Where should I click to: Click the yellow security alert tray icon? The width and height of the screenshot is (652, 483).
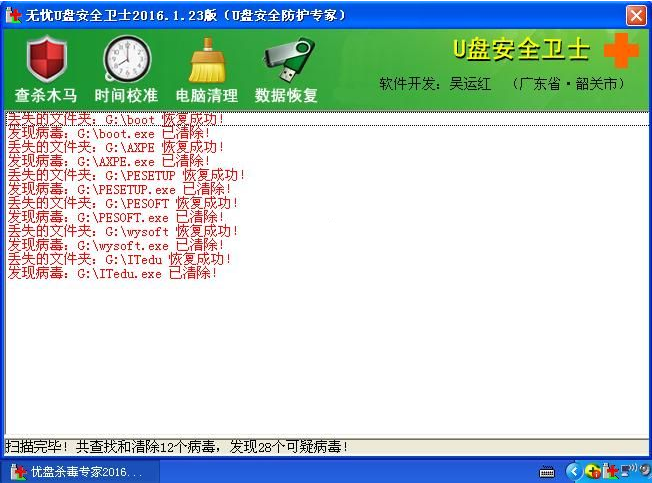coord(593,472)
